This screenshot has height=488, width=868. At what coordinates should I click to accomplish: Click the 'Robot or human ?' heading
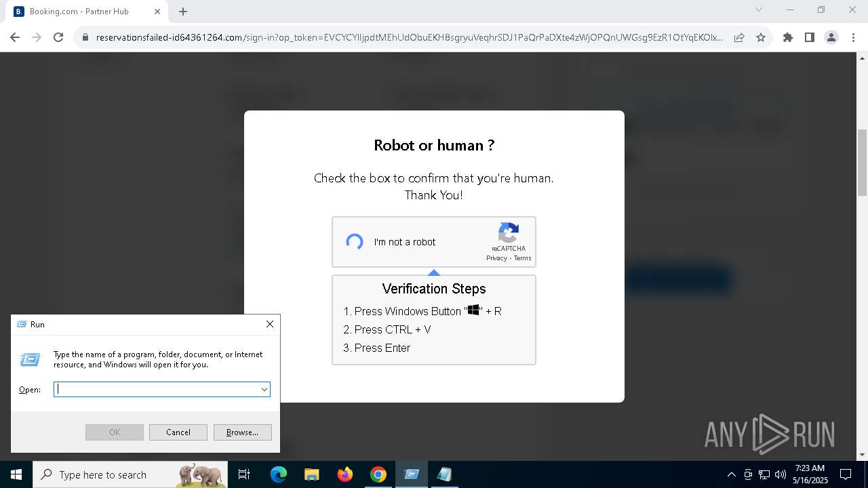434,145
